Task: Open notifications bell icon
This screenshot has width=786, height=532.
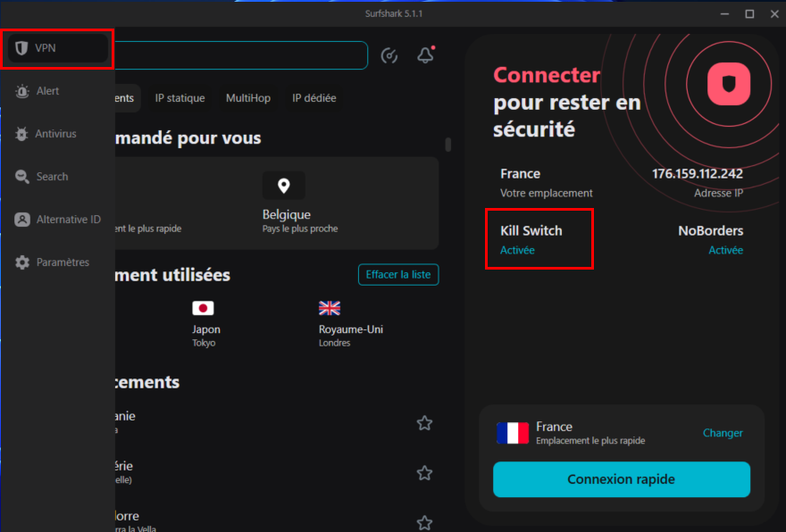Action: pyautogui.click(x=425, y=54)
